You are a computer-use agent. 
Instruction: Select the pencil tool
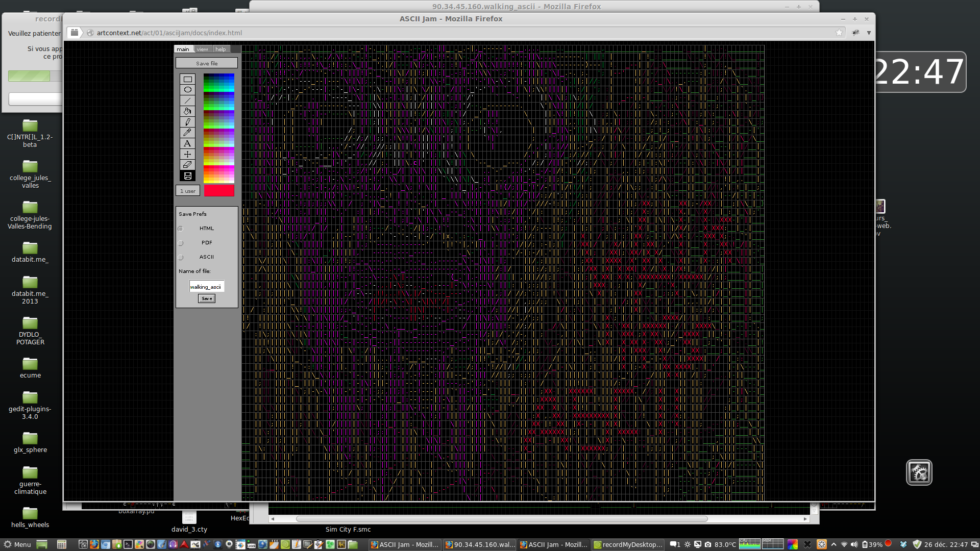click(x=187, y=122)
